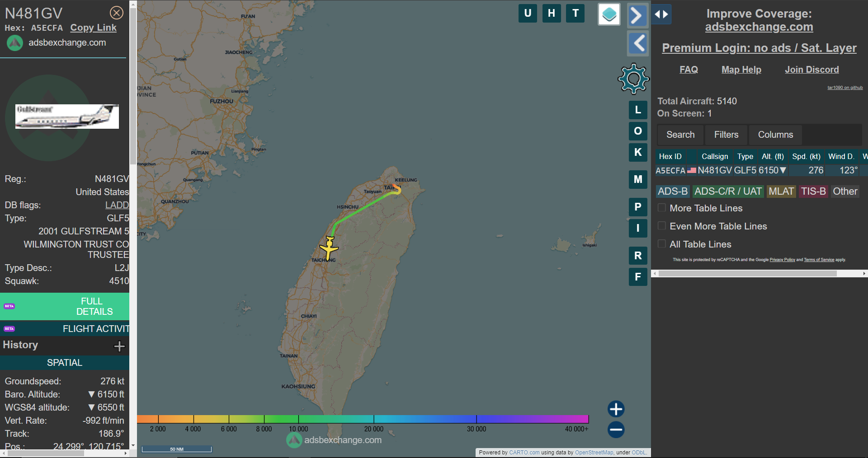This screenshot has height=458, width=868.
Task: Toggle the ADS-C/R / UAT source filter
Action: pos(728,192)
